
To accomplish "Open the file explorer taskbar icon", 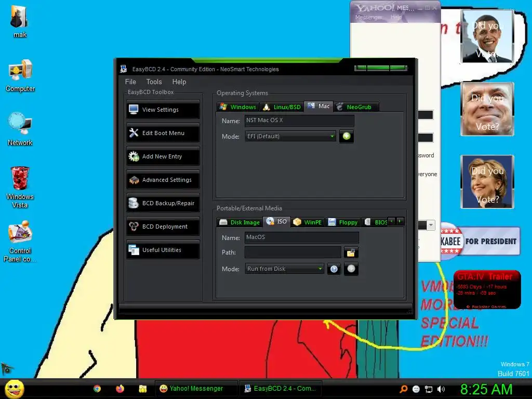I will click(x=142, y=389).
